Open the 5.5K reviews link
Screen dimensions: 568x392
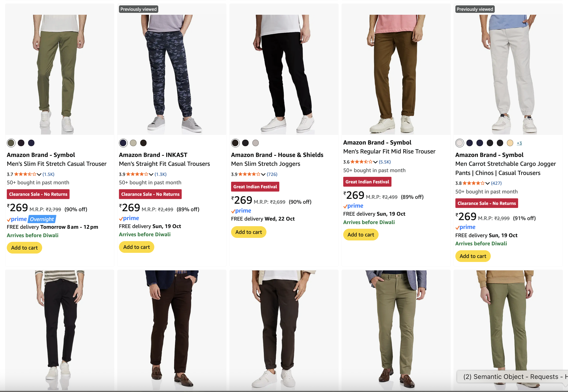(385, 162)
